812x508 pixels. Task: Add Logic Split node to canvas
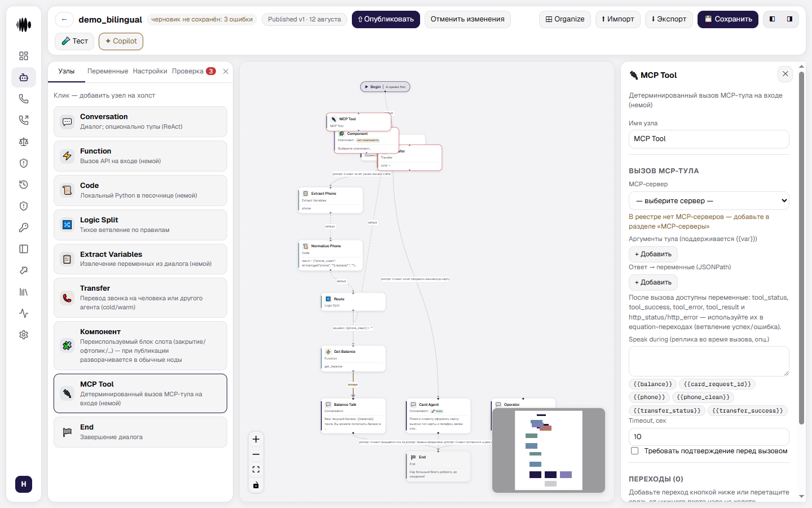tap(140, 225)
